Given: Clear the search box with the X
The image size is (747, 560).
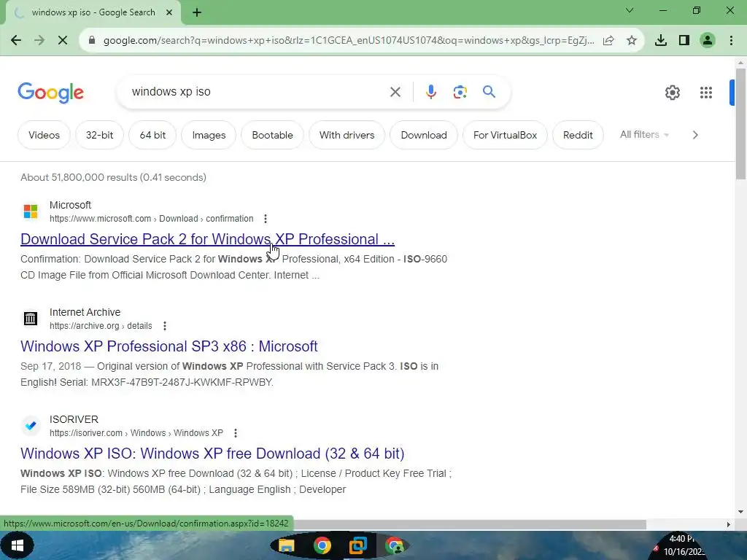Looking at the screenshot, I should tap(395, 92).
